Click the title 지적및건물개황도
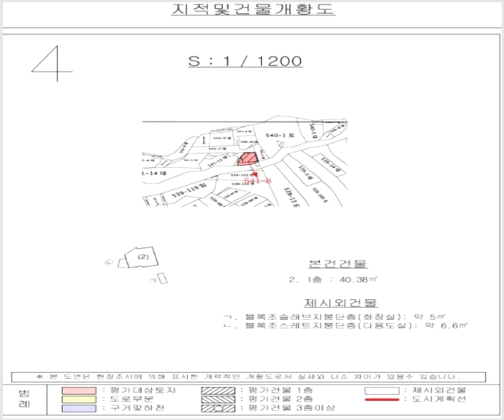This screenshot has height=420, width=504. pyautogui.click(x=253, y=9)
